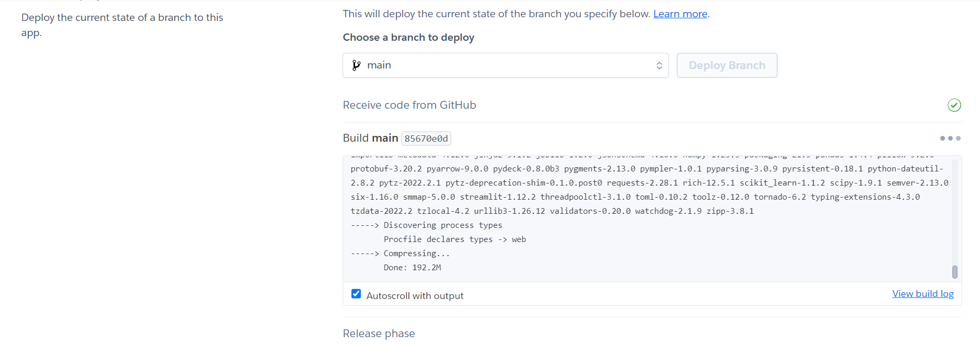Image resolution: width=980 pixels, height=345 pixels.
Task: Click the up-down arrows in the branch selector
Action: pos(659,65)
